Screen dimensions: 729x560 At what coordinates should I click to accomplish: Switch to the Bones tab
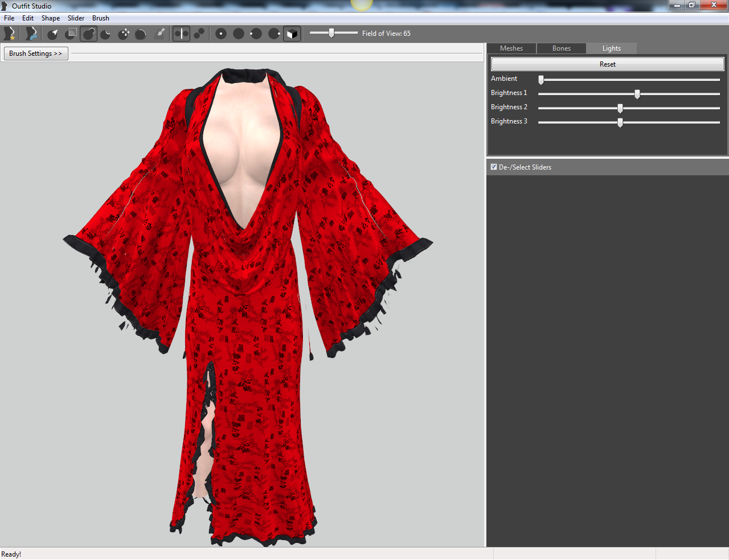tap(562, 48)
